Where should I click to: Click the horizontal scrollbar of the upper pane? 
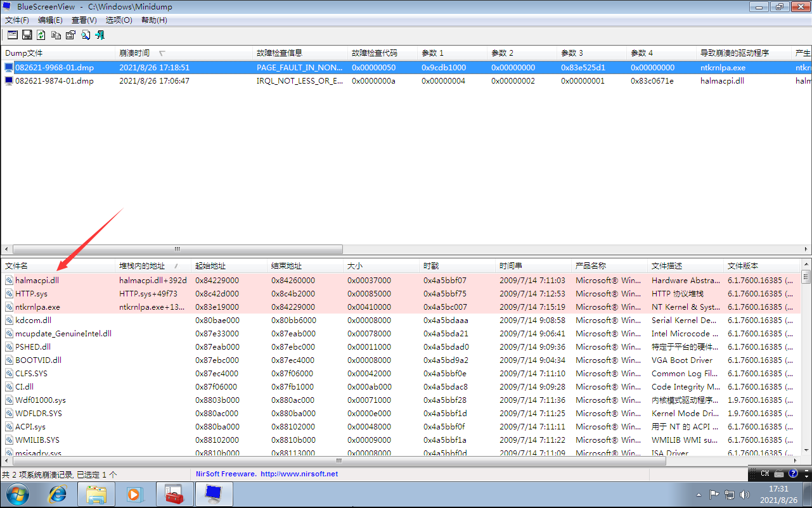point(177,249)
